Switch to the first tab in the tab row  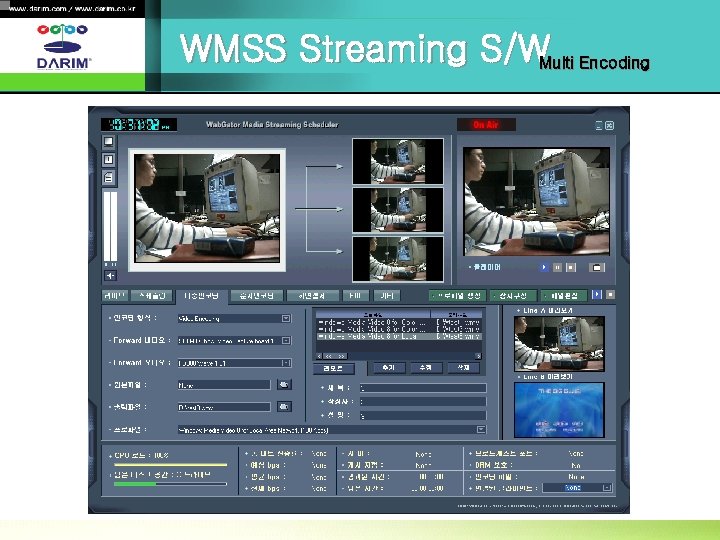(115, 296)
